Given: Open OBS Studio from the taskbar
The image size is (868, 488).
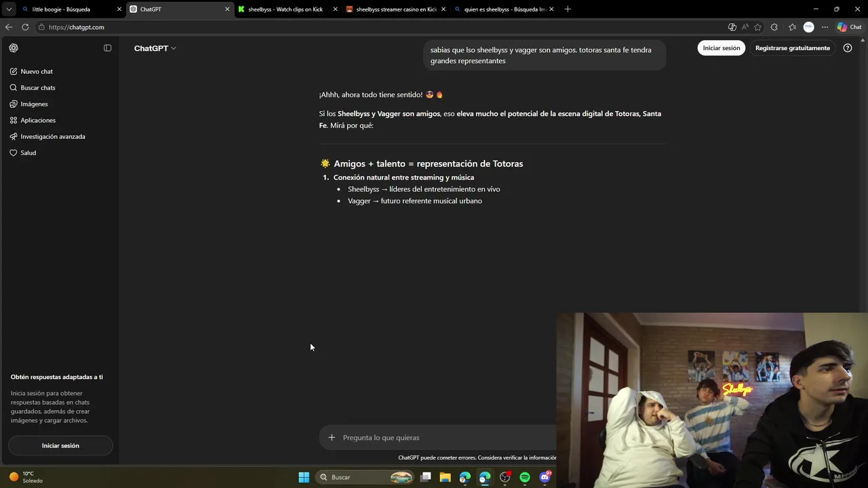Looking at the screenshot, I should (x=505, y=477).
